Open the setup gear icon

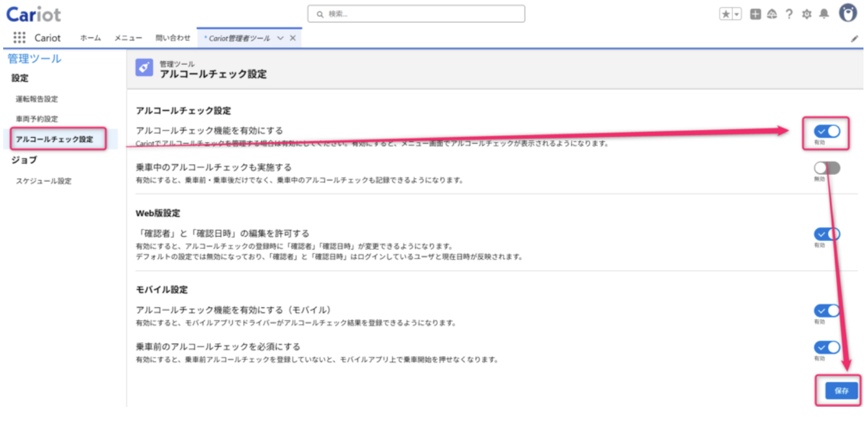807,14
